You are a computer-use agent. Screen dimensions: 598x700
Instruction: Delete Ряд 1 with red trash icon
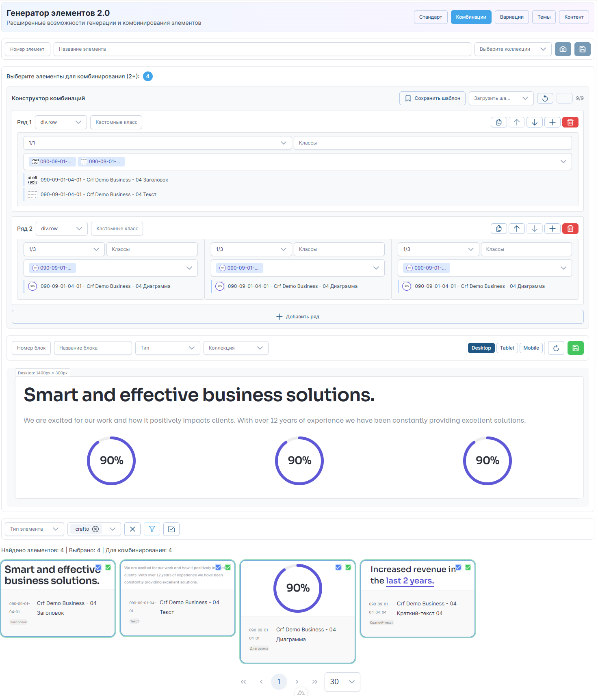570,122
